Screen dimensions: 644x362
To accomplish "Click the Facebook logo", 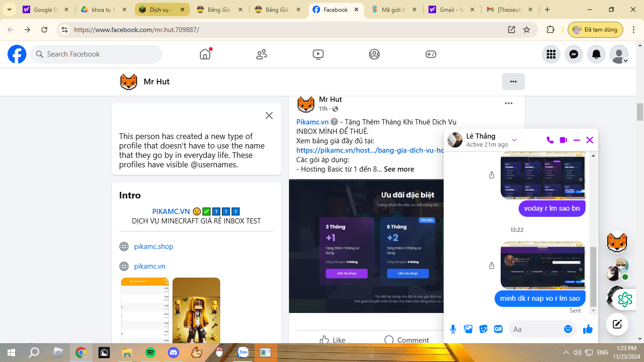I will (x=17, y=54).
